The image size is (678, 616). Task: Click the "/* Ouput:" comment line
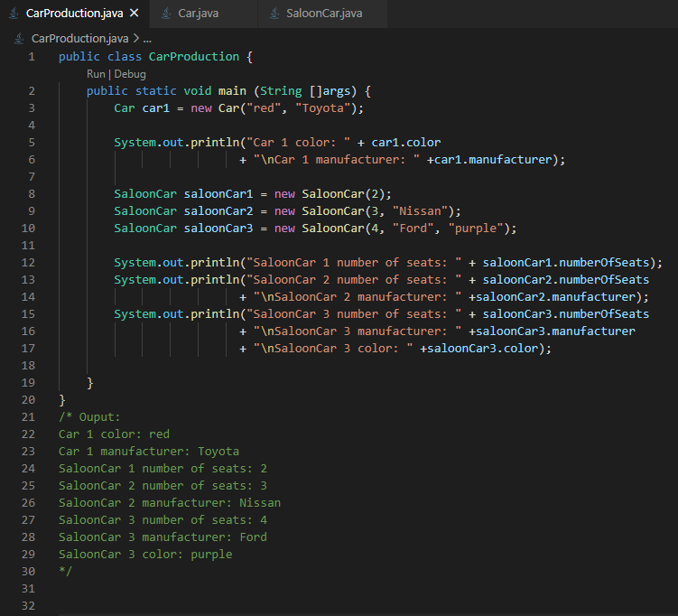[89, 417]
